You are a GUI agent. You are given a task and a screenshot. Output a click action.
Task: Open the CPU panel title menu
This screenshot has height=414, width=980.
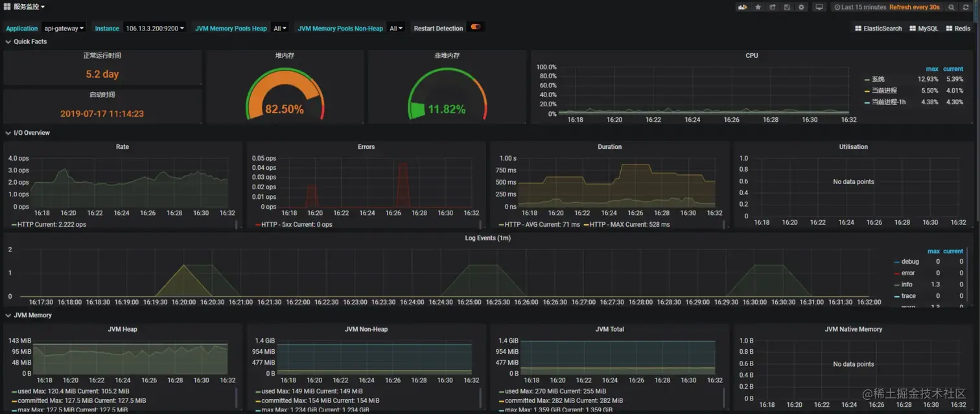752,56
